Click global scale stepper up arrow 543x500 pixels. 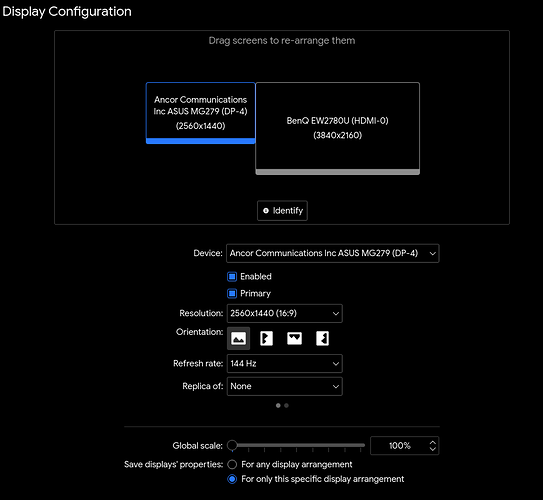pyautogui.click(x=433, y=442)
